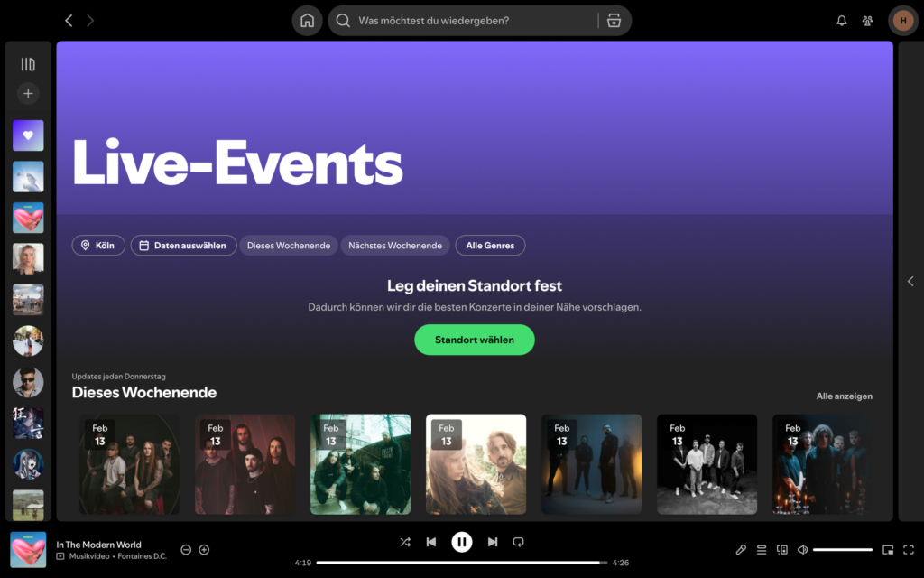This screenshot has height=578, width=924.
Task: Click the Standort wählen button
Action: [x=474, y=340]
